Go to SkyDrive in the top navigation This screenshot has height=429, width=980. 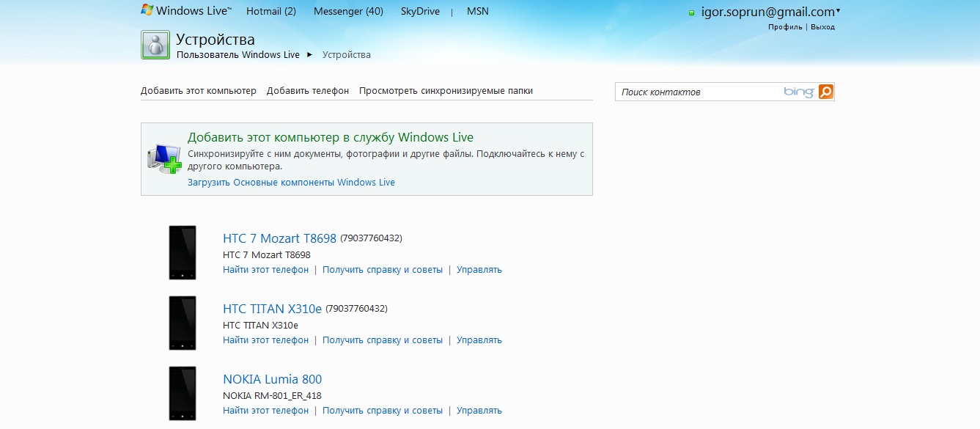pyautogui.click(x=421, y=11)
